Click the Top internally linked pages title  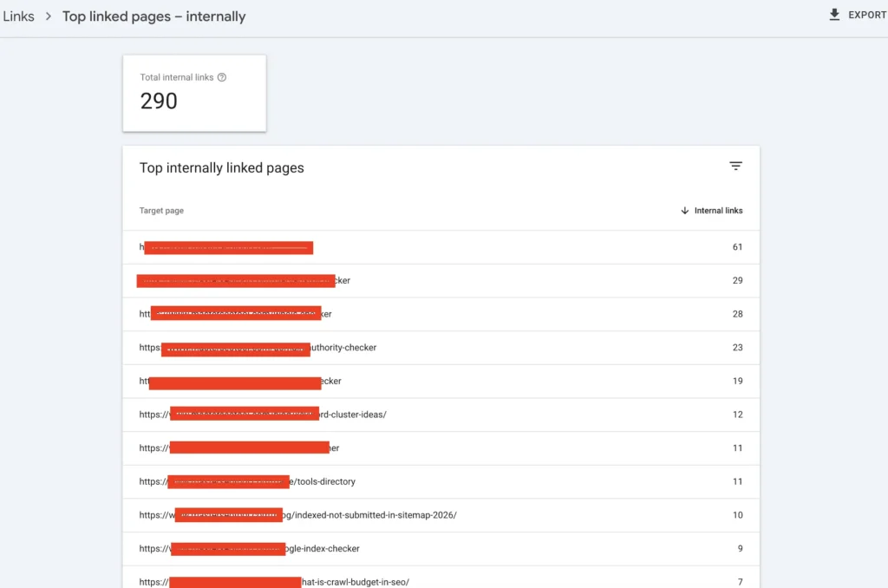221,167
